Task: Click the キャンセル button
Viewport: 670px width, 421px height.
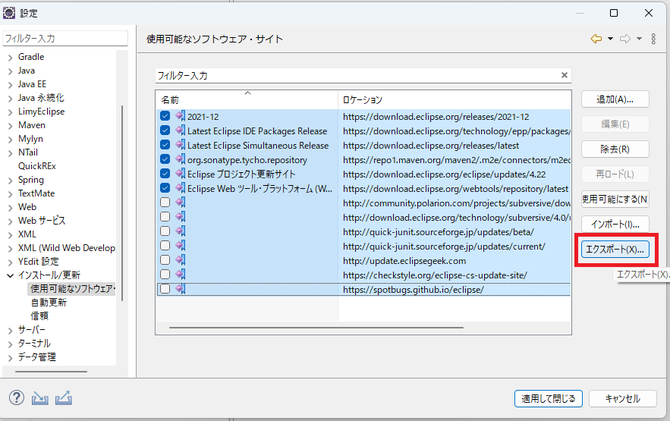Action: 622,399
